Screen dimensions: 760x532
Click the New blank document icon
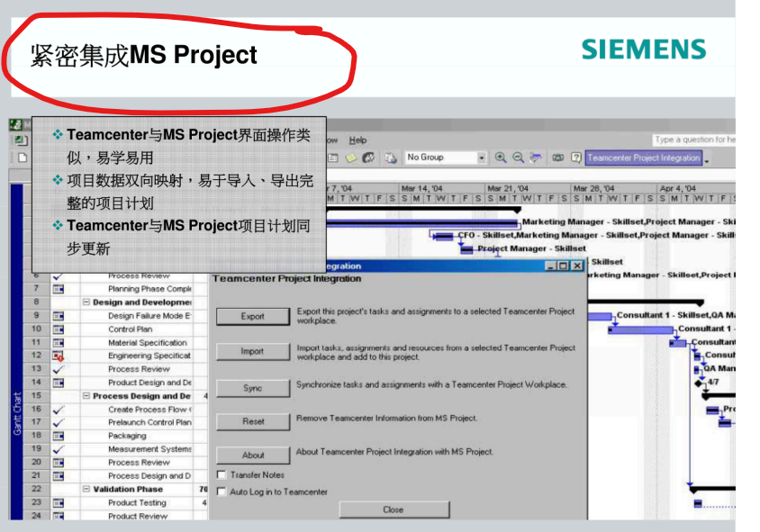point(22,158)
